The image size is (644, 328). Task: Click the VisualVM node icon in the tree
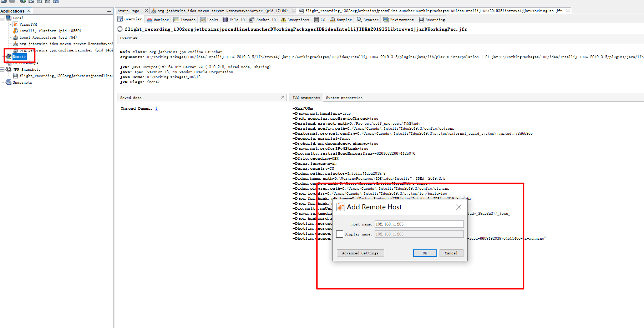pos(15,24)
